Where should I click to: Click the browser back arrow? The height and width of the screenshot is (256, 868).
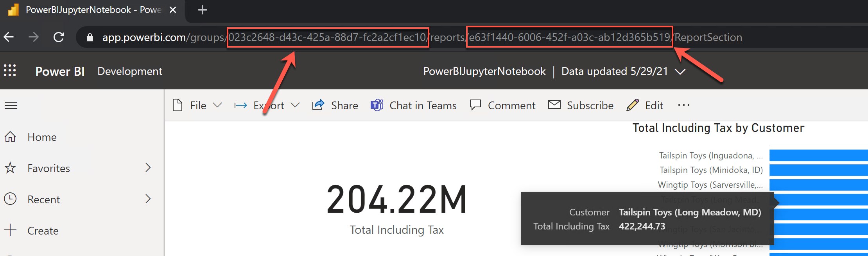click(x=9, y=37)
